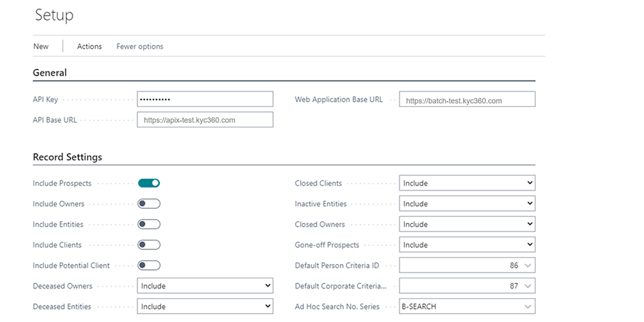Expand the Deceased Entities dropdown

coord(205,307)
